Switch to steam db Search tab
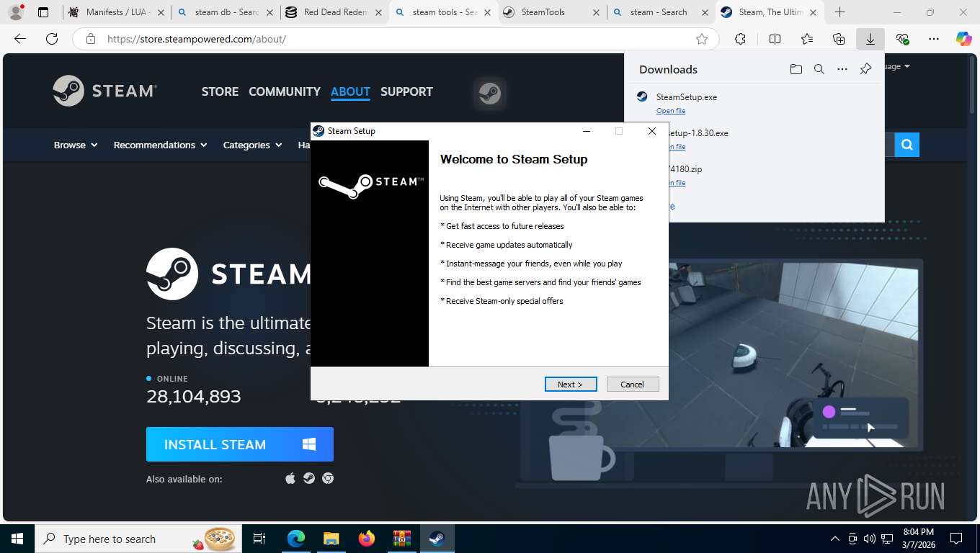Image resolution: width=980 pixels, height=553 pixels. [226, 12]
